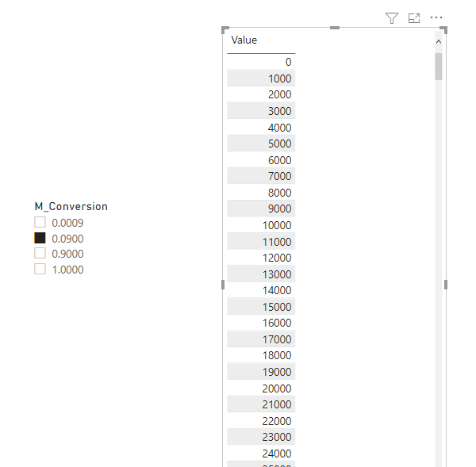This screenshot has width=476, height=467.
Task: Select the table cell 9000
Action: click(x=261, y=209)
